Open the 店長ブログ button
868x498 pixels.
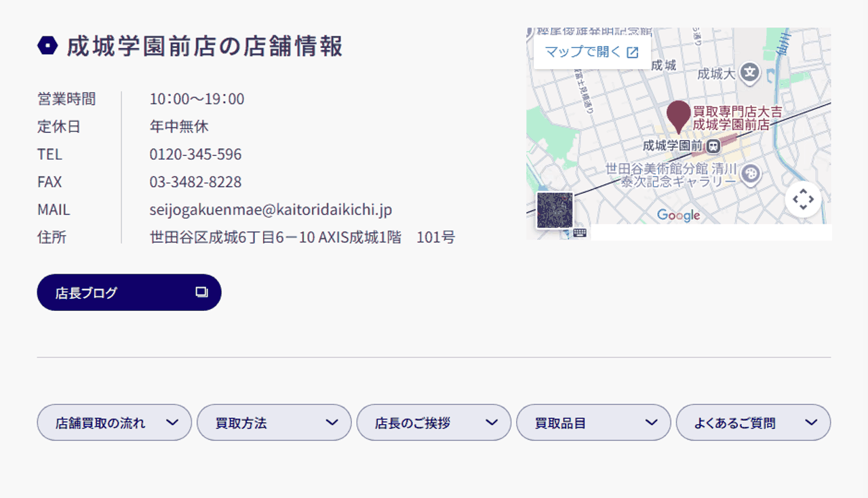[x=129, y=293]
